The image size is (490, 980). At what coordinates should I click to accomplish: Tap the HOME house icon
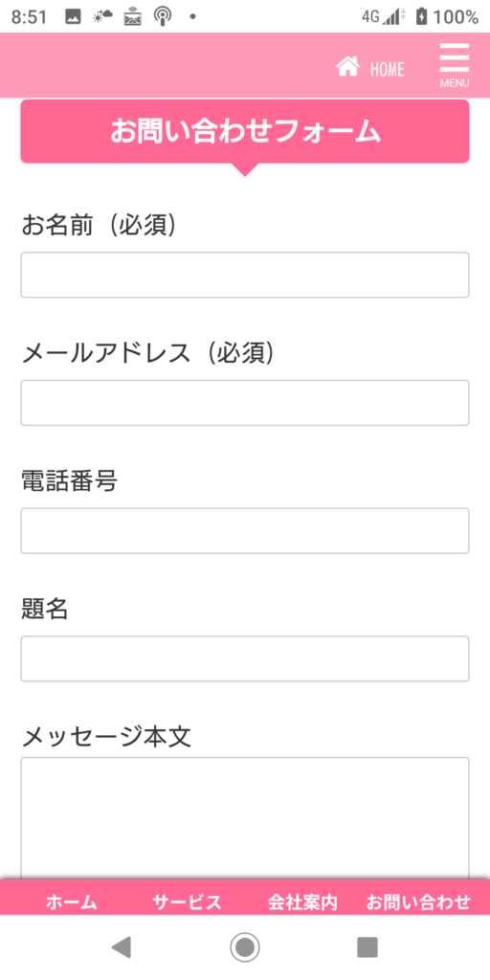tap(348, 67)
